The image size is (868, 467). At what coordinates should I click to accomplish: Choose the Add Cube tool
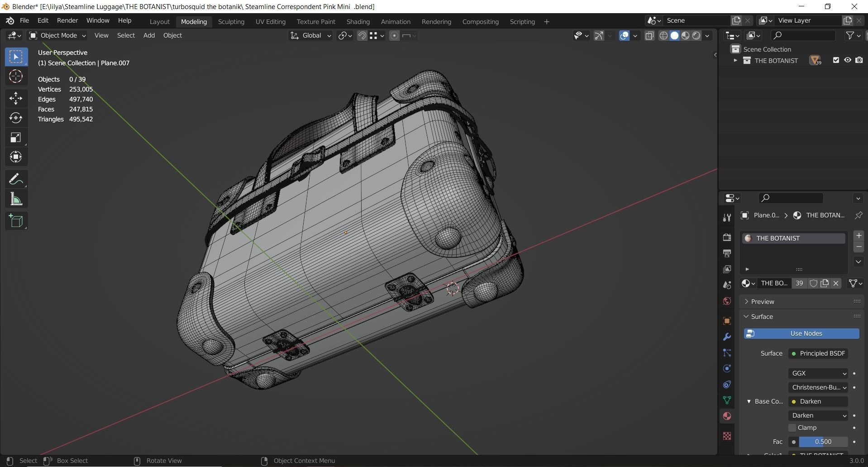click(16, 221)
